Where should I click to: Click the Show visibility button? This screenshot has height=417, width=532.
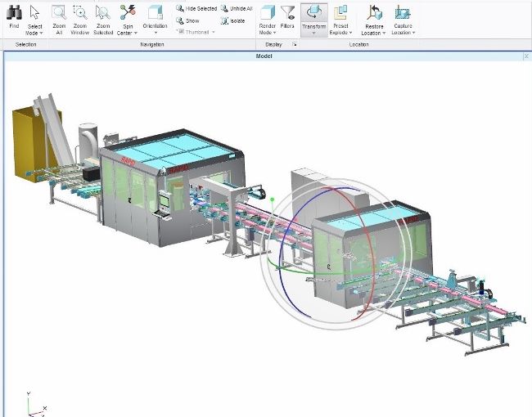pyautogui.click(x=180, y=20)
